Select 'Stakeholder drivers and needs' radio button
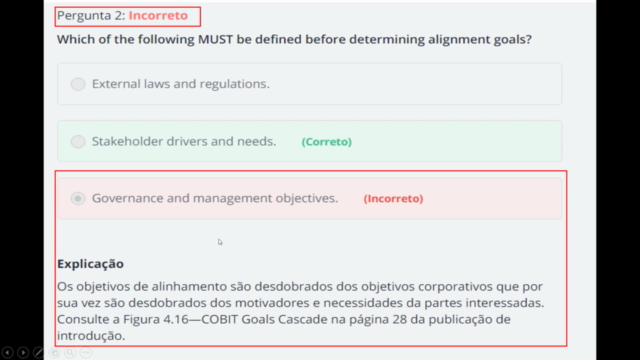The height and width of the screenshot is (360, 640). click(78, 142)
